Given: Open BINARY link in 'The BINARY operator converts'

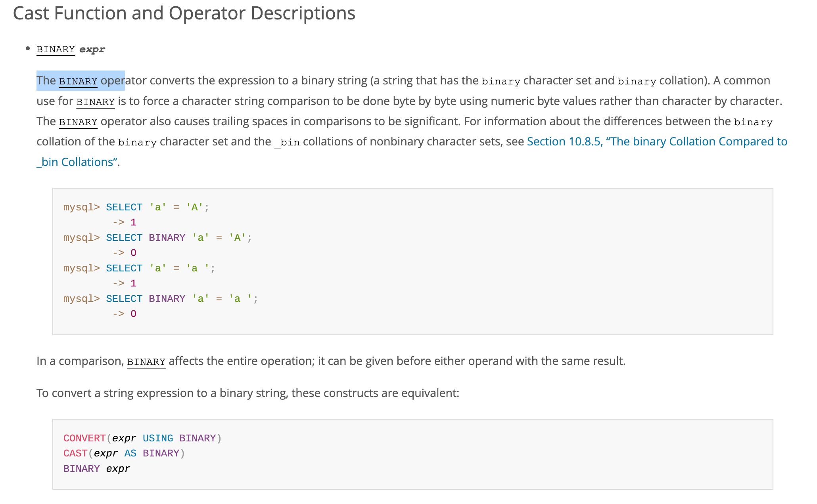Looking at the screenshot, I should point(78,81).
